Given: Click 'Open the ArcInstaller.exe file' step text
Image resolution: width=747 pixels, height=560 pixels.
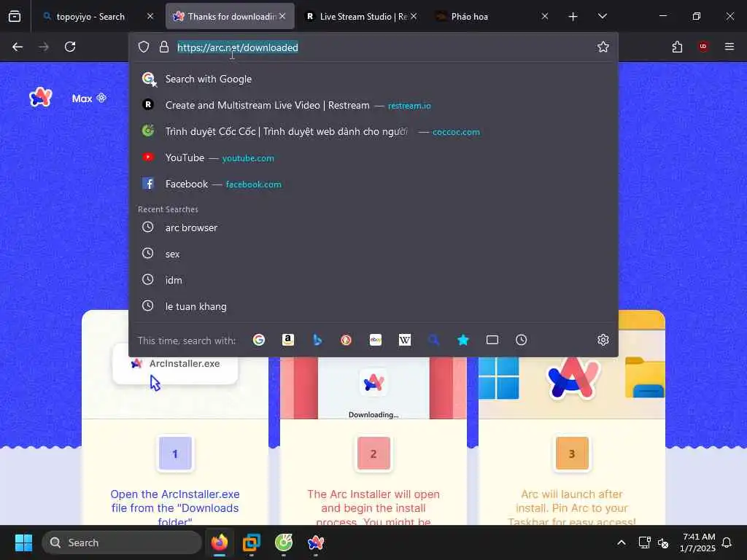Looking at the screenshot, I should (175, 507).
